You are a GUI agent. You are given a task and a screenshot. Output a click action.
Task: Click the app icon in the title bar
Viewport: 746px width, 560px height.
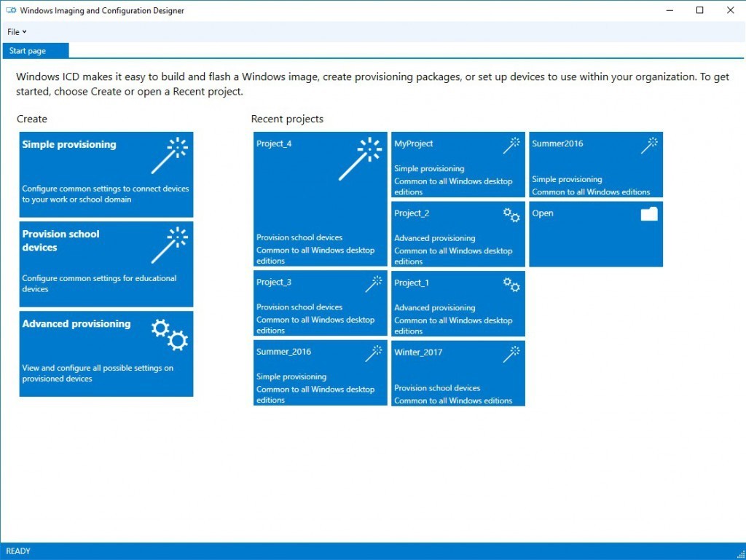(11, 11)
